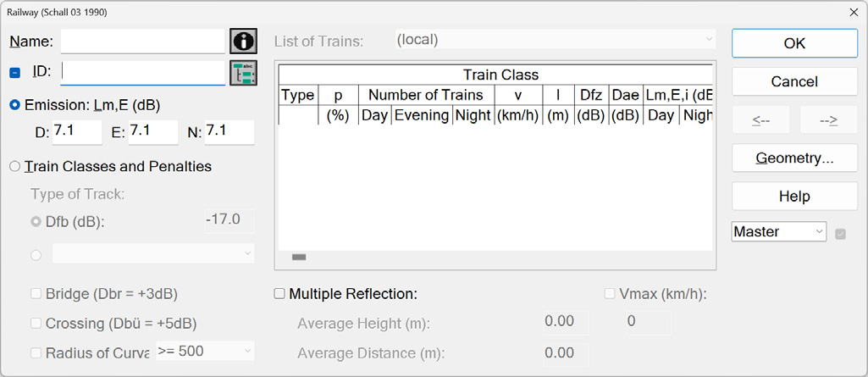868x377 pixels.
Task: Select Train Classes and Penalties option
Action: click(15, 166)
